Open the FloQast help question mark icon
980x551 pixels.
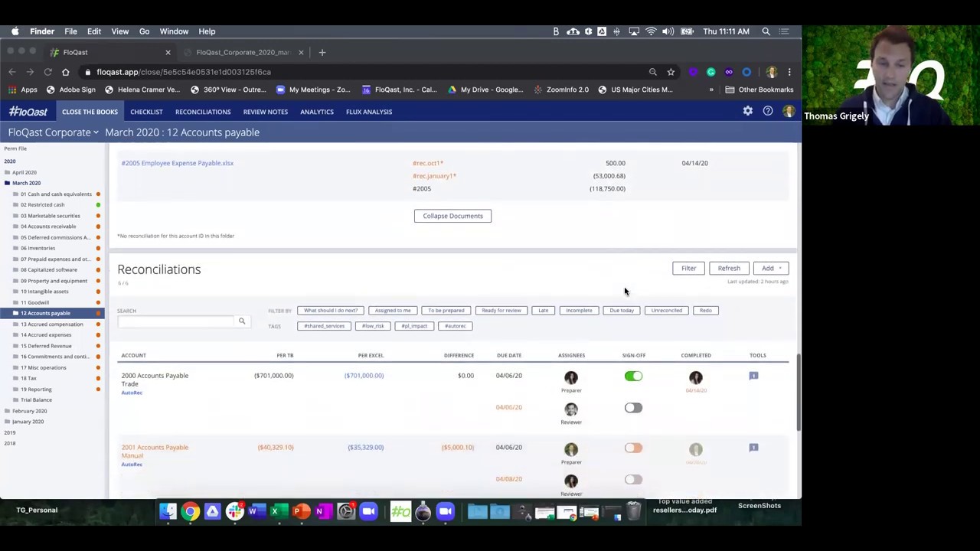[x=768, y=112]
